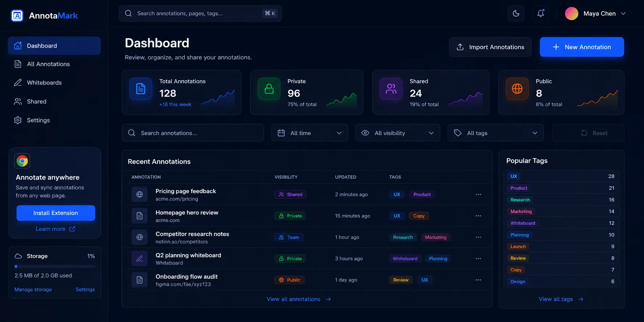The image size is (644, 322).
Task: Open the notifications bell
Action: 541,13
